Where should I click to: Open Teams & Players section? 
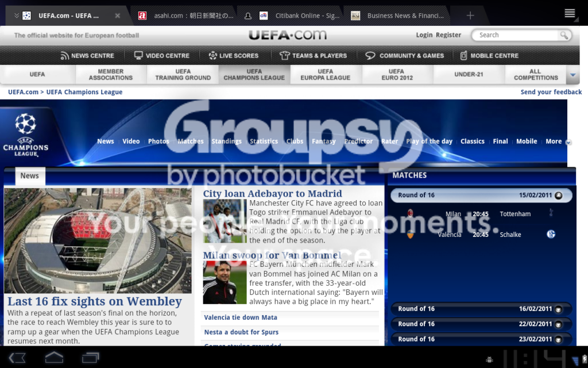pyautogui.click(x=313, y=56)
